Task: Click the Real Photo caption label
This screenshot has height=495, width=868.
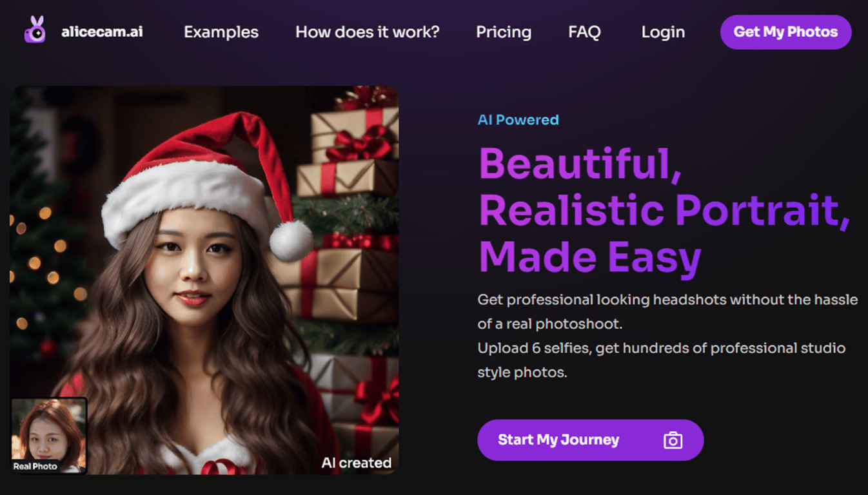Action: (x=35, y=466)
